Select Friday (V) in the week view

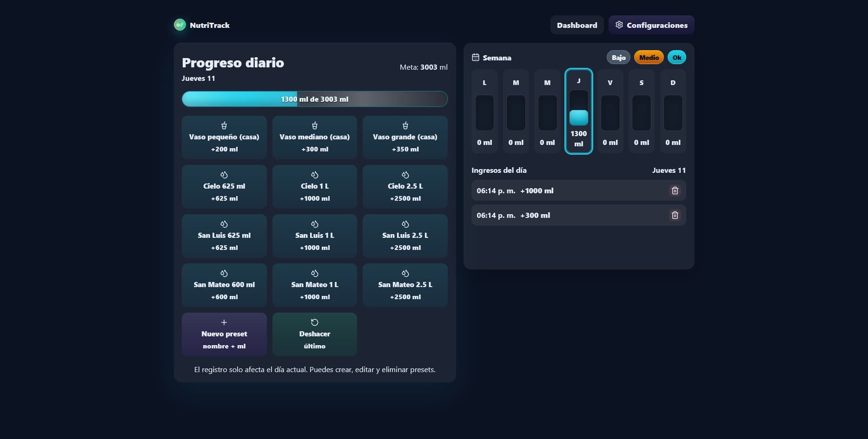[610, 111]
